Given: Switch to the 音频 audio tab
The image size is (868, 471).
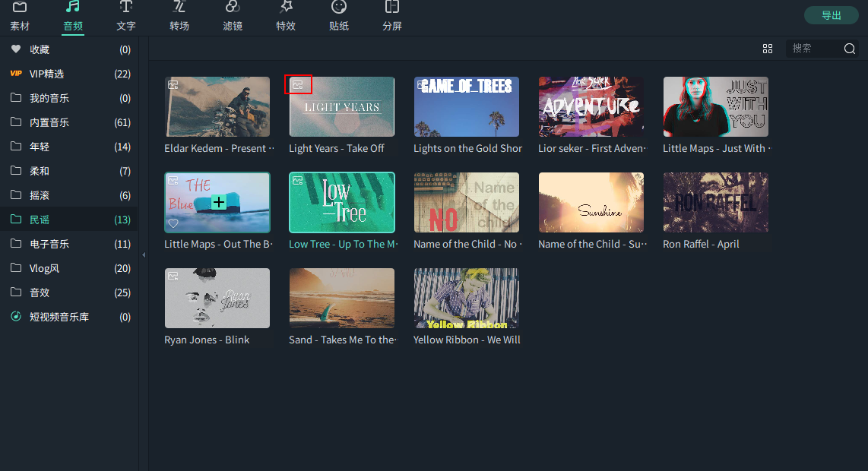Looking at the screenshot, I should [73, 17].
